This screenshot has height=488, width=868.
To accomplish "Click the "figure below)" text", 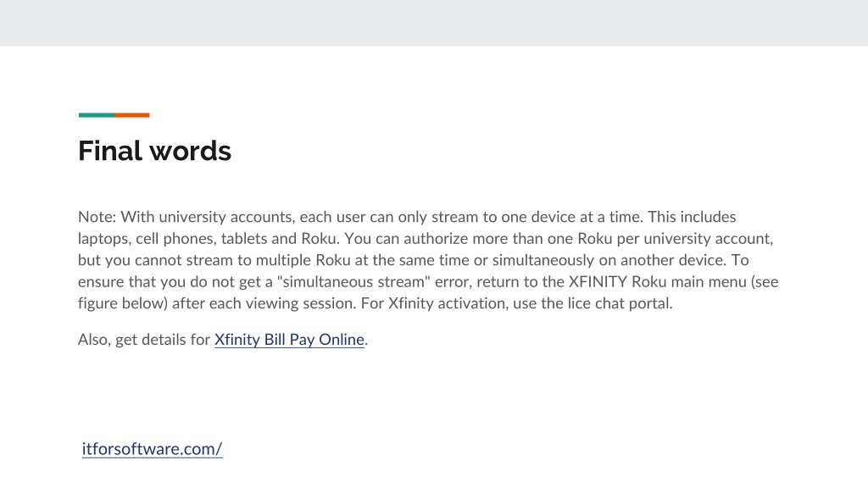I will [123, 303].
